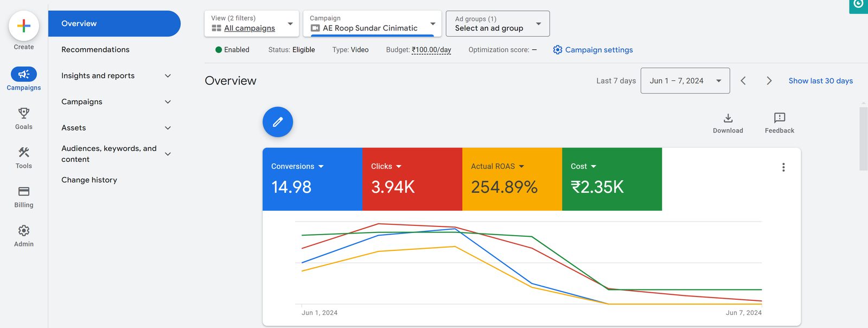Change the Actual ROAS metric dropdown
This screenshot has height=328, width=868.
pyautogui.click(x=497, y=166)
